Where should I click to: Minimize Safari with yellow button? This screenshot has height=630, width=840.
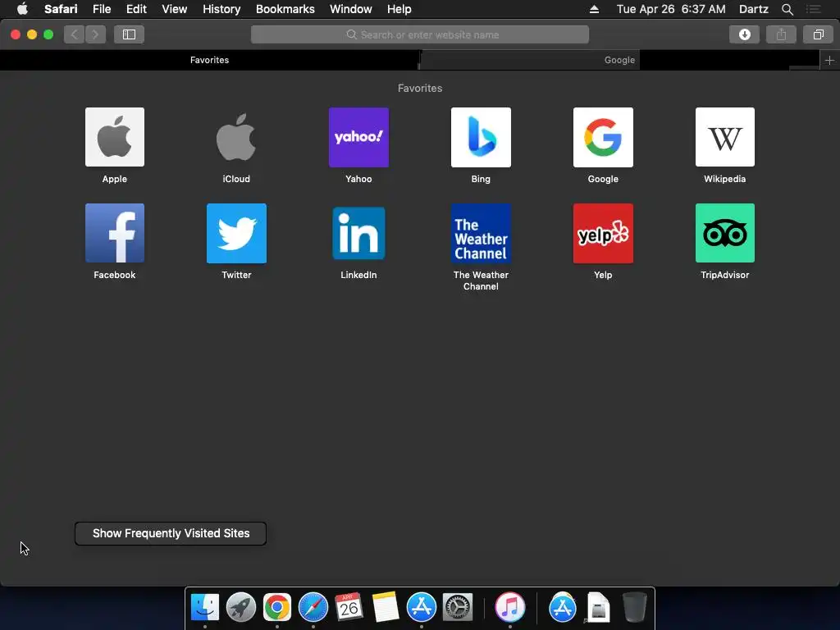[x=32, y=34]
